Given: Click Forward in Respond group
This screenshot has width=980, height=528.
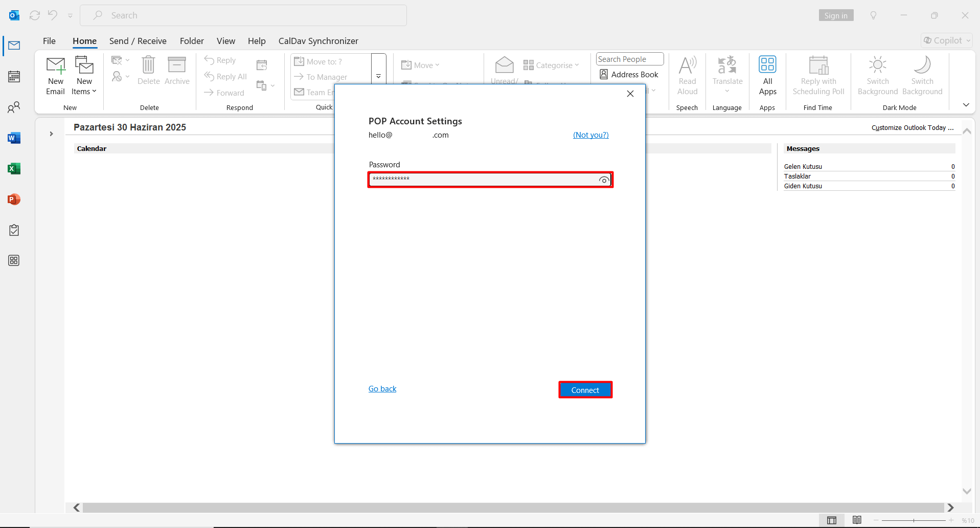Looking at the screenshot, I should (224, 93).
